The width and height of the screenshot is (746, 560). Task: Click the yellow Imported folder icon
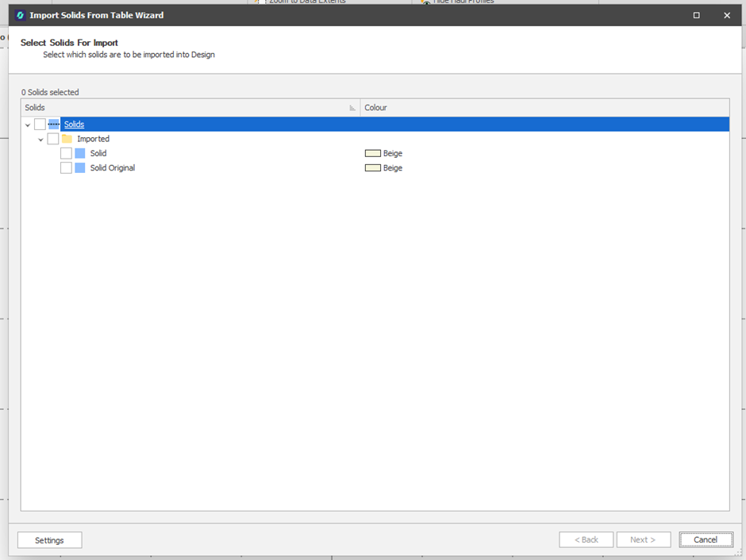click(x=67, y=139)
